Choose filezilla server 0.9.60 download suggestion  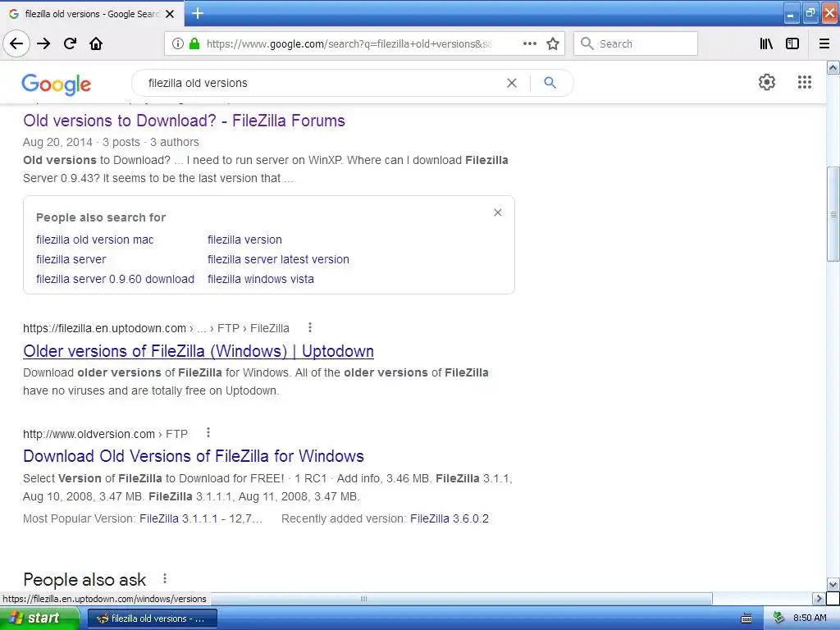115,279
